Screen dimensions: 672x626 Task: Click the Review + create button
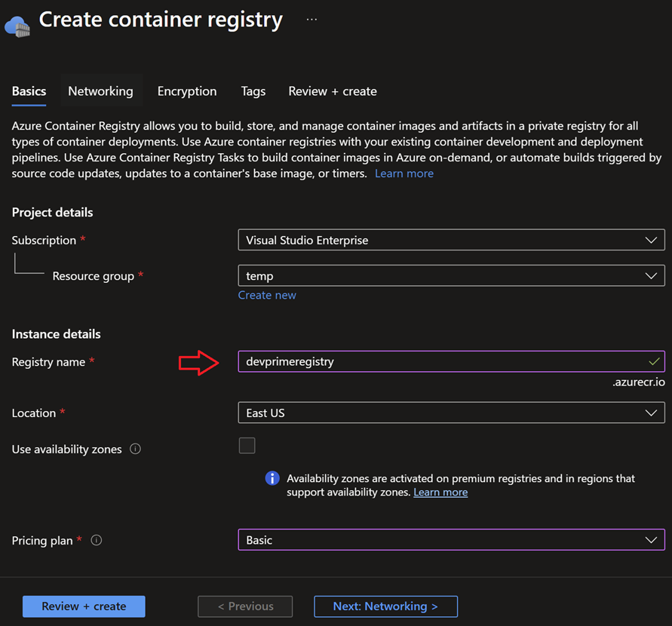83,606
